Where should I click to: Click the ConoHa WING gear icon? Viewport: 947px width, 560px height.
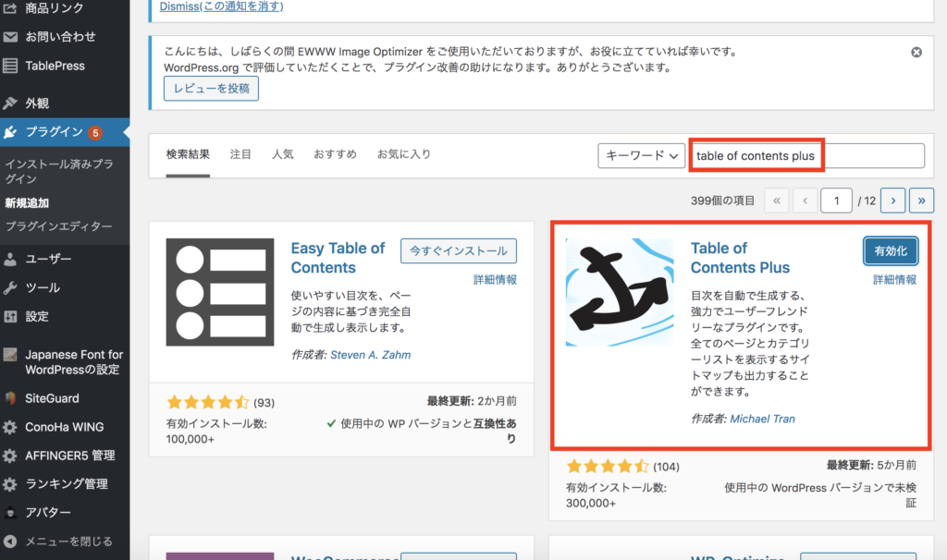(x=10, y=427)
